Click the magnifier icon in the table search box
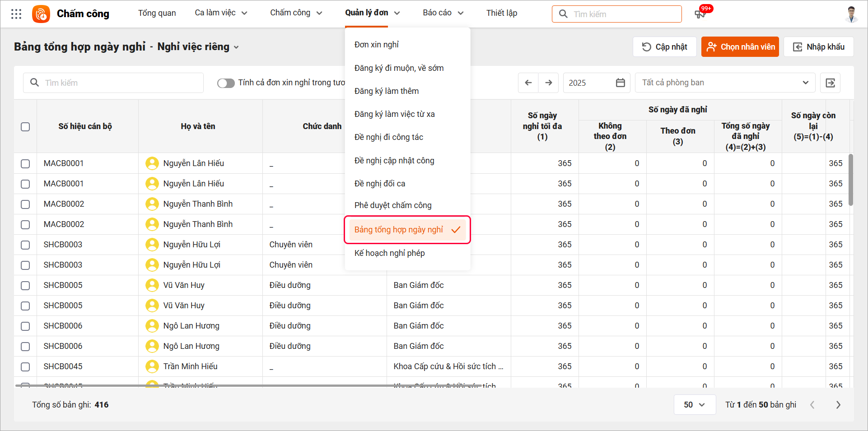The image size is (868, 431). tap(34, 83)
